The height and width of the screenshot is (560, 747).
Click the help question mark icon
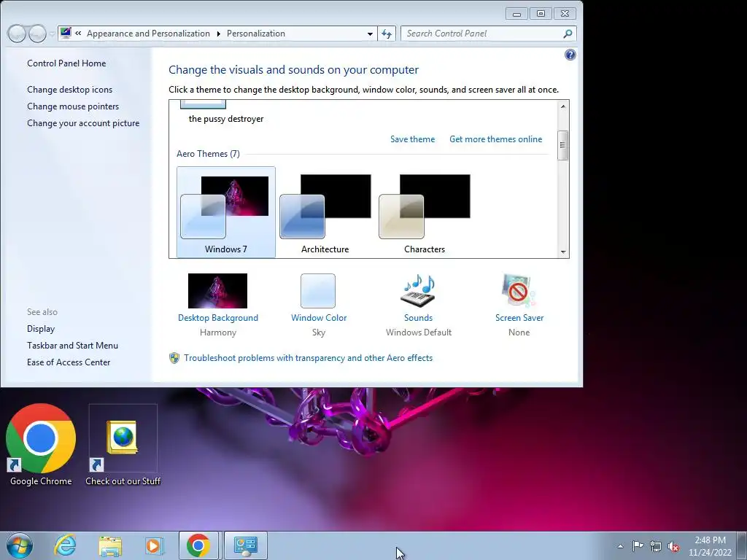click(x=570, y=55)
